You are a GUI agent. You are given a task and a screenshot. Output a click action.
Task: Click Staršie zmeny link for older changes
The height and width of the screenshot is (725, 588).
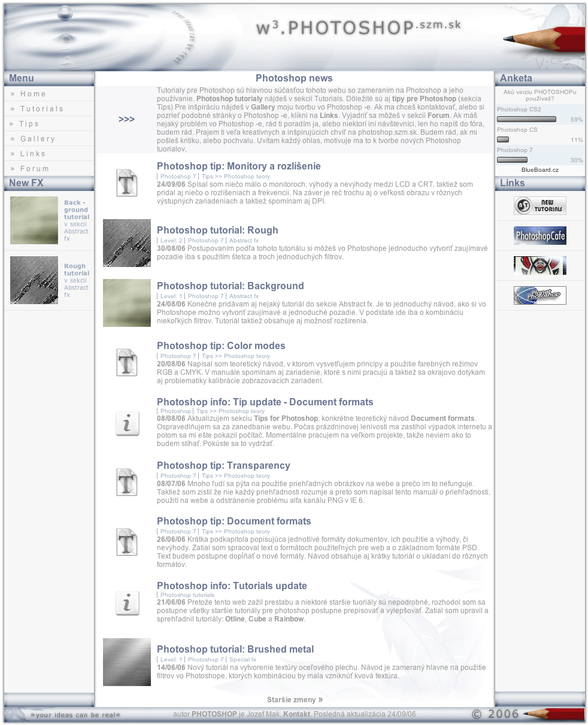tap(295, 700)
